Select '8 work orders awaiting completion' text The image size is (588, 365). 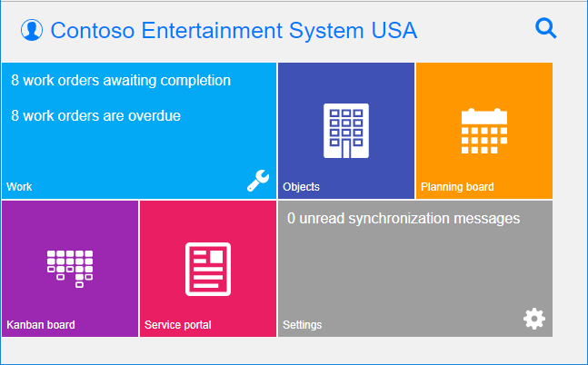pyautogui.click(x=121, y=81)
